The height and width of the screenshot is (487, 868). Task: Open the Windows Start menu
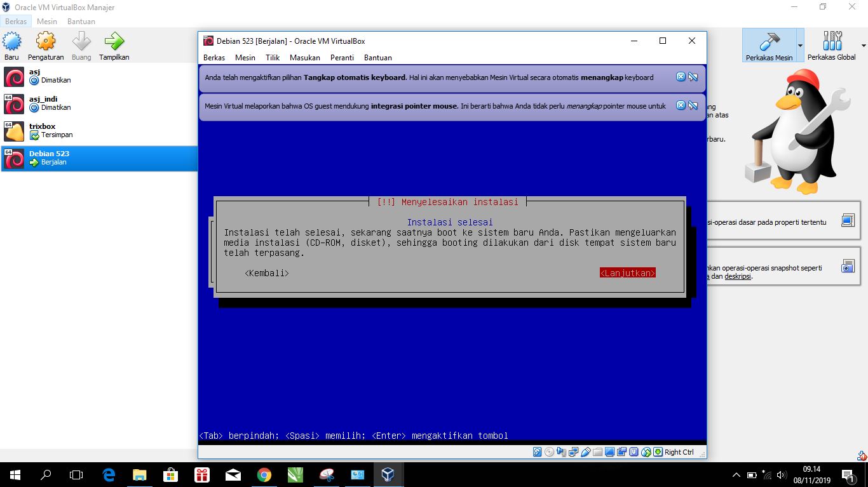[15, 474]
